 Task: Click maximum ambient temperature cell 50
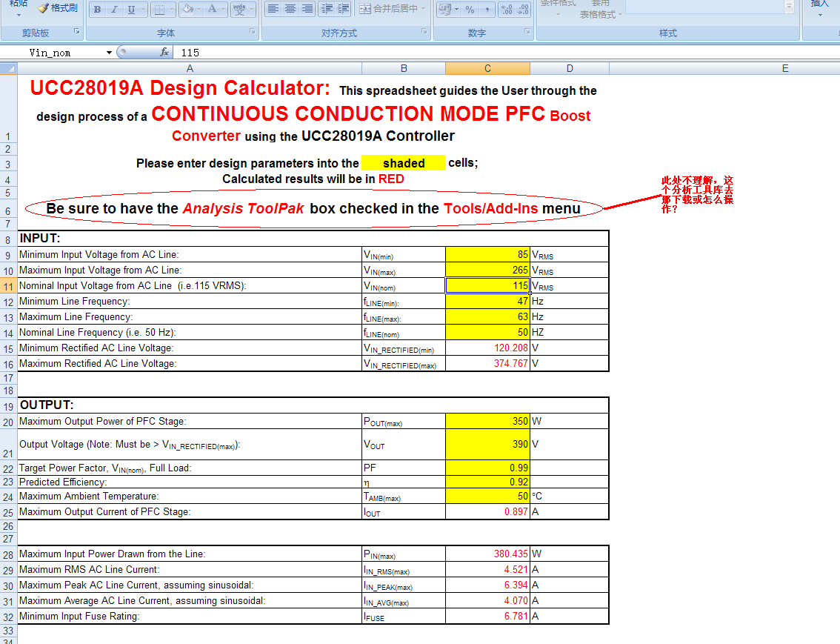[x=487, y=496]
